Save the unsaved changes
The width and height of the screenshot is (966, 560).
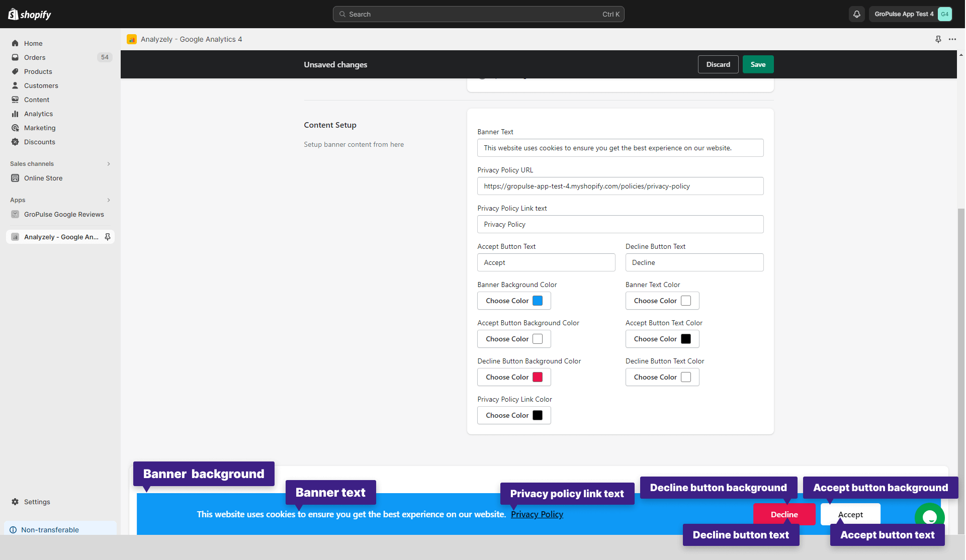(758, 64)
